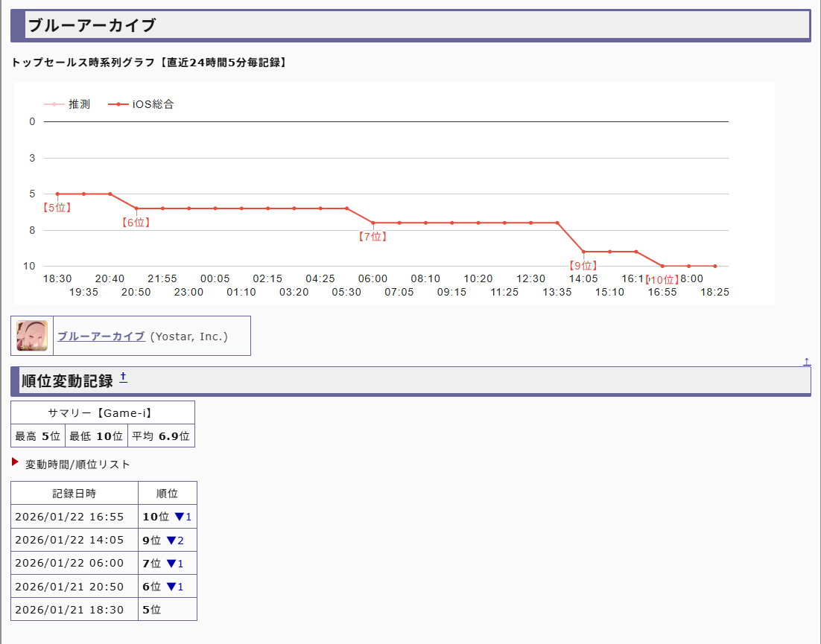This screenshot has height=644, width=821.
Task: Click the 平均 6.9位 summary cell
Action: [x=160, y=436]
